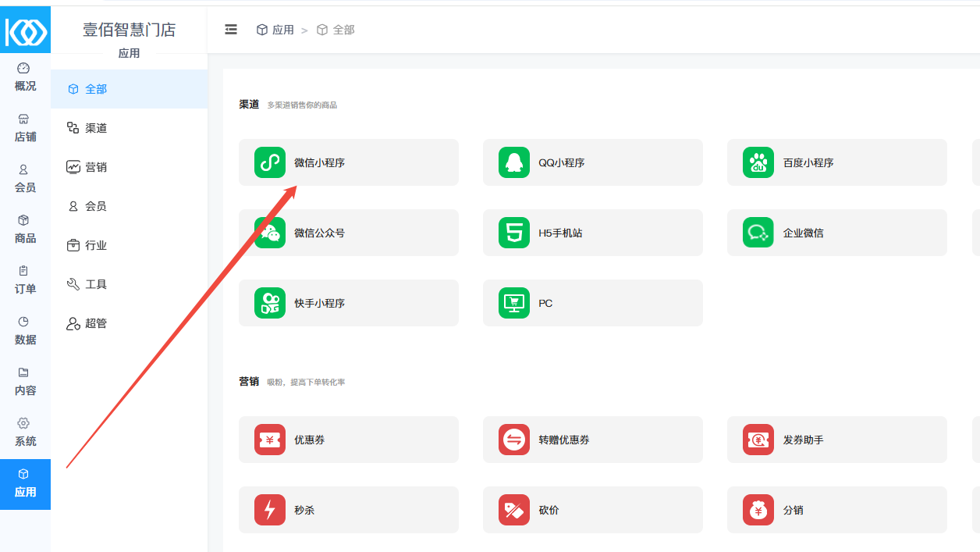Screen dimensions: 980x552
Task: Select the highlighted 应用 sidebar item
Action: click(25, 484)
